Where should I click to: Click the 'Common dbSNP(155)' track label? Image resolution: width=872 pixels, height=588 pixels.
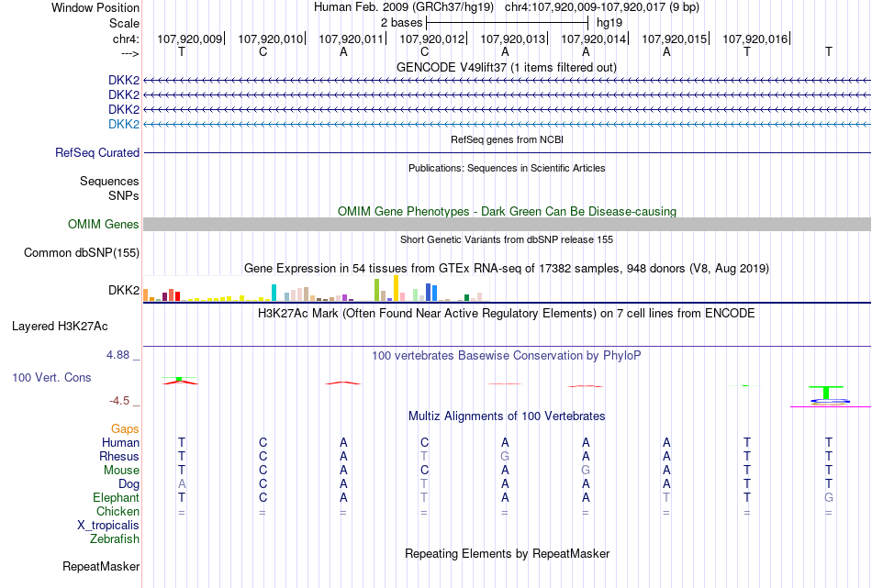tap(82, 253)
